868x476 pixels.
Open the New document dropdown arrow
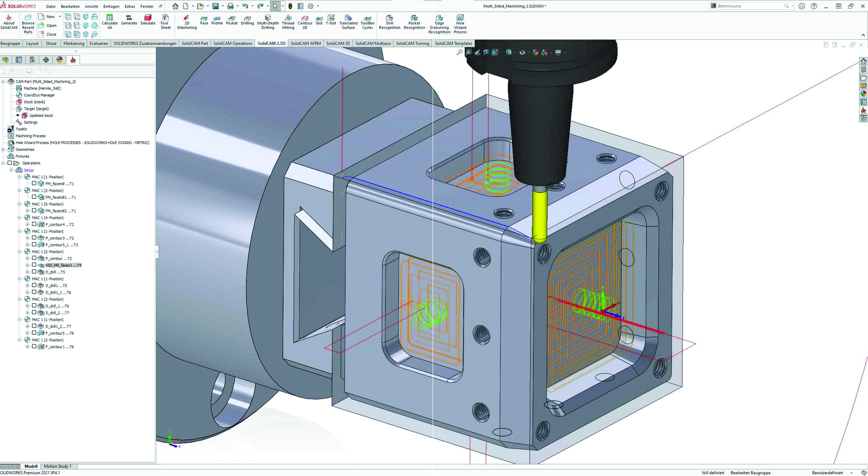(x=192, y=6)
